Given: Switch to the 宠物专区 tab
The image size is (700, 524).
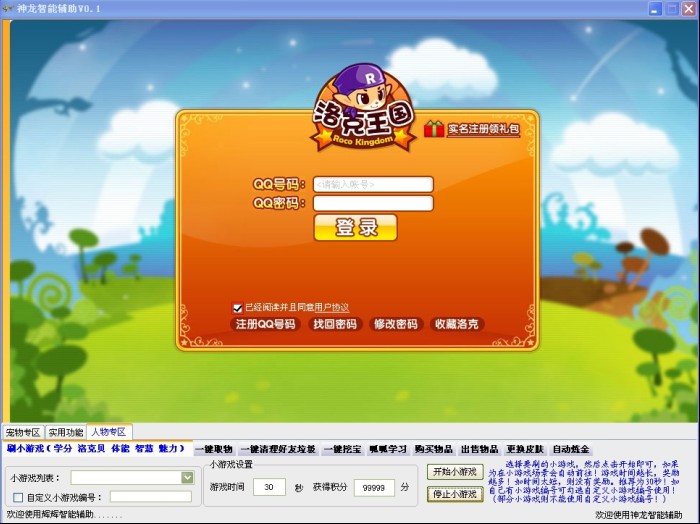Looking at the screenshot, I should (x=23, y=433).
